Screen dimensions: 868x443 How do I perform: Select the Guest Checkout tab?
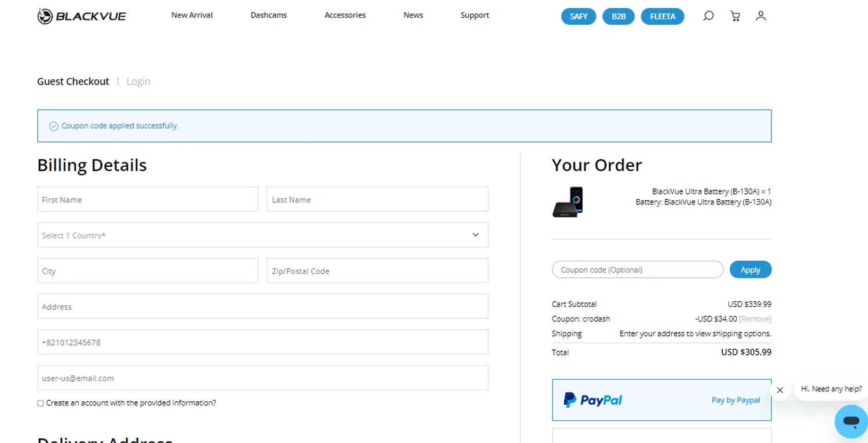73,82
